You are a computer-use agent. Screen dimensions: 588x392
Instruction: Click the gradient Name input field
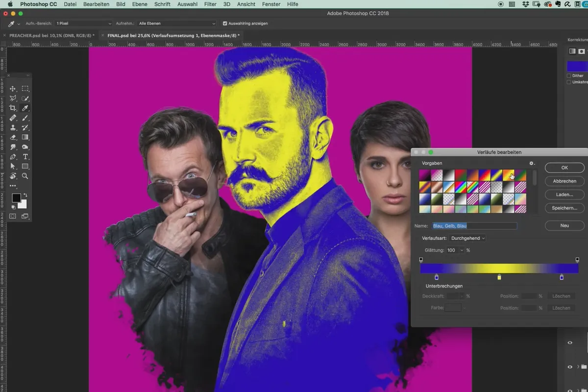pyautogui.click(x=474, y=226)
